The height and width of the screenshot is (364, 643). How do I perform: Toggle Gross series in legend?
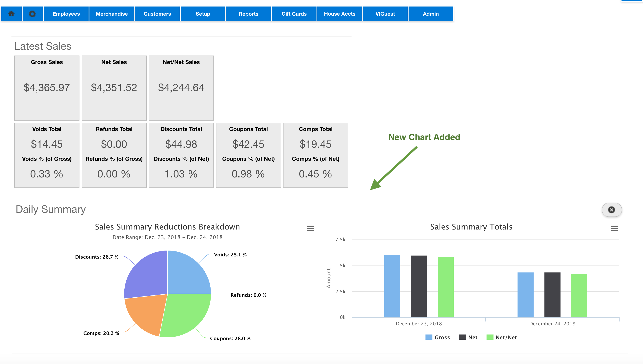pyautogui.click(x=438, y=337)
